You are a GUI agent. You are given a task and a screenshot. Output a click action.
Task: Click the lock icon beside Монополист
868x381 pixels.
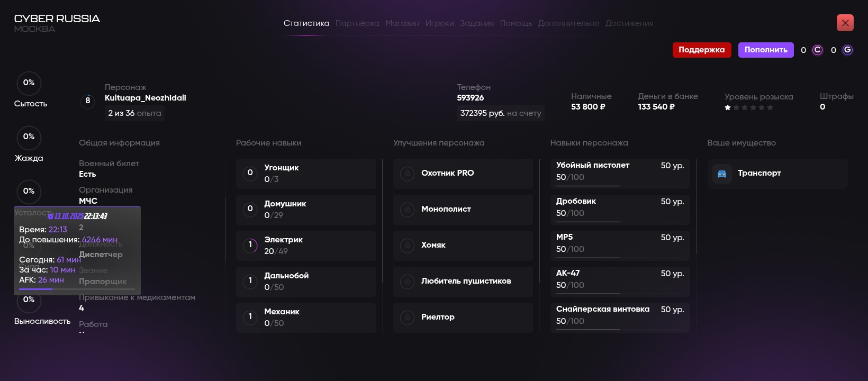click(x=407, y=209)
